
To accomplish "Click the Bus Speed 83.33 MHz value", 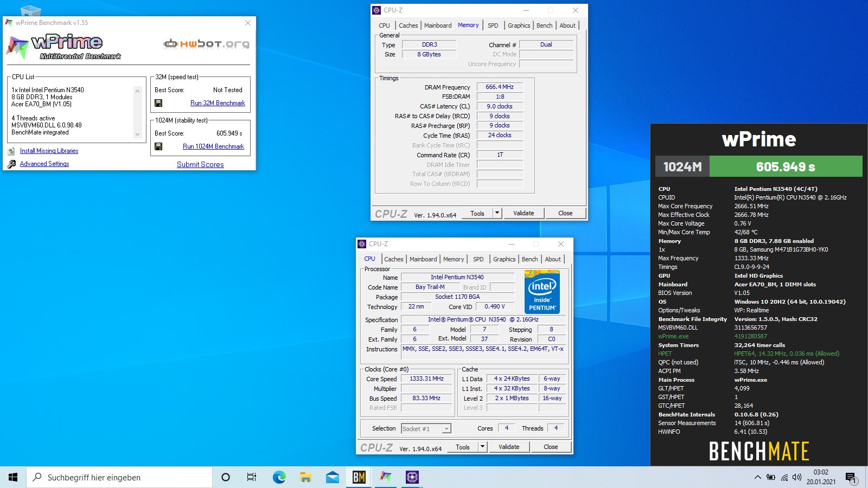I will (x=426, y=398).
